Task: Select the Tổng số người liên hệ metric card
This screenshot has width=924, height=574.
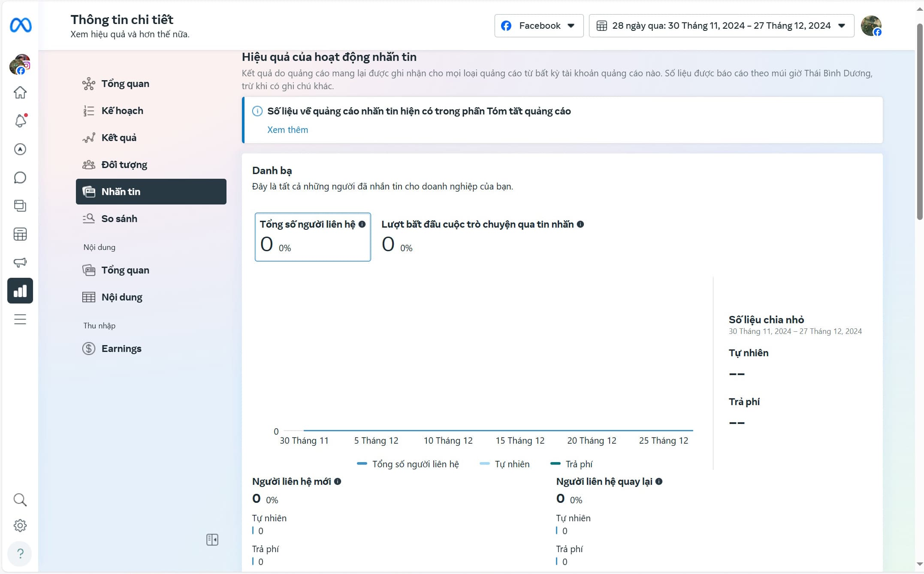Action: (x=313, y=237)
